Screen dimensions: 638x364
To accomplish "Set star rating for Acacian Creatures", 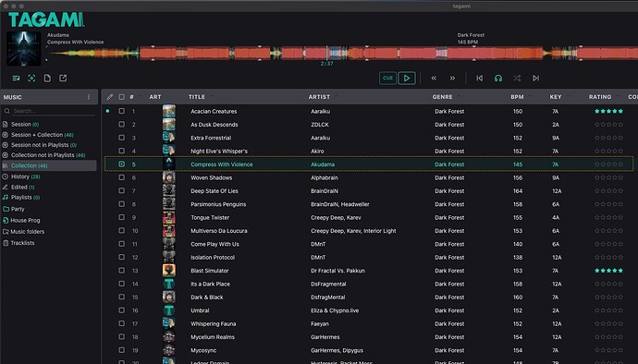I will click(608, 111).
